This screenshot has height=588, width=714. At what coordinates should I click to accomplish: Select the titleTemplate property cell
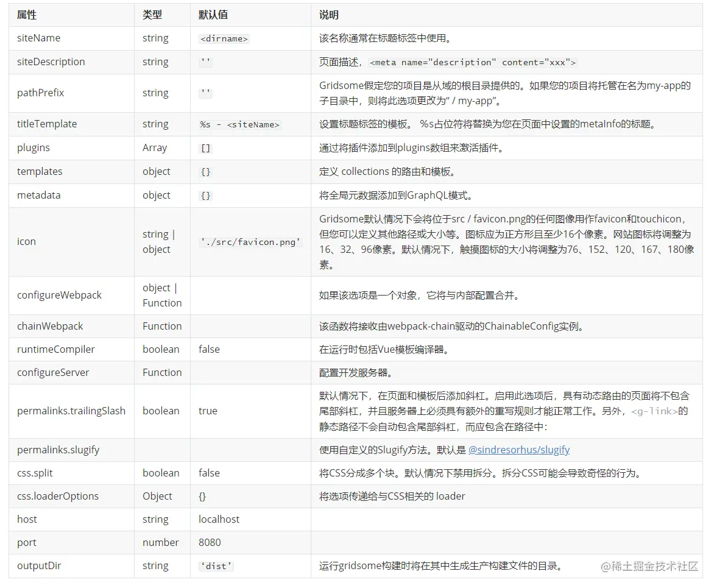[x=71, y=124]
